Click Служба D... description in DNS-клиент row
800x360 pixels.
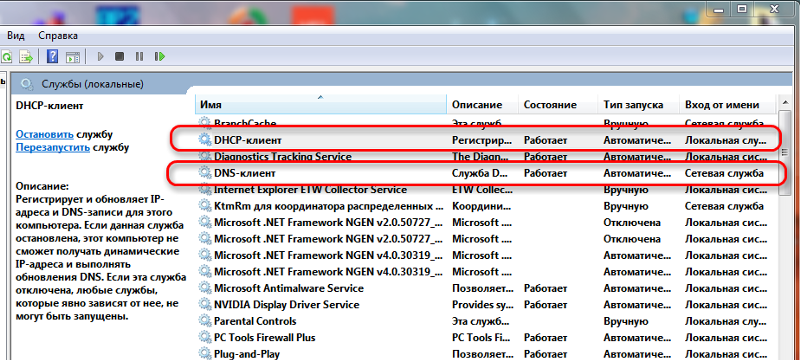coord(479,173)
